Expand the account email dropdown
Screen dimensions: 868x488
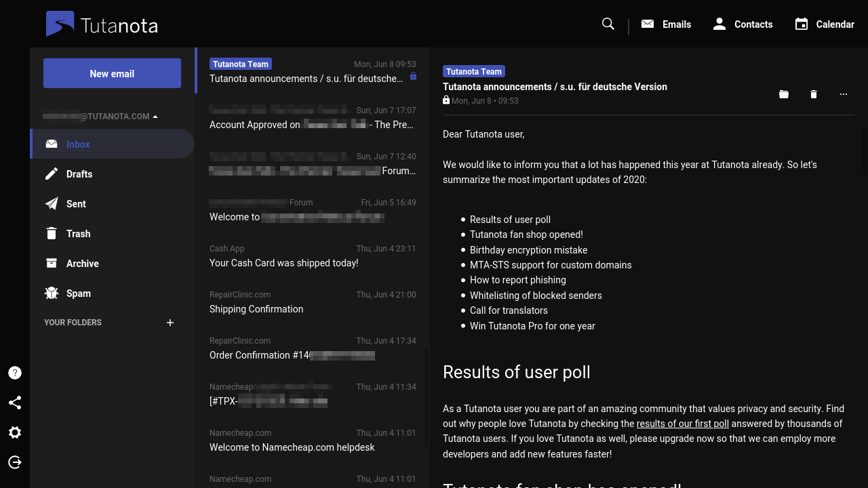(155, 116)
